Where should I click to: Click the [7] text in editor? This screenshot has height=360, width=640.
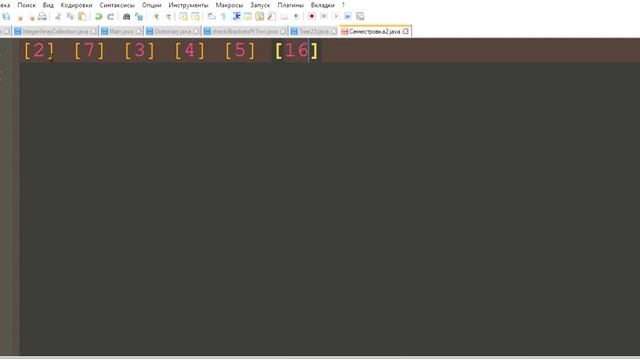pyautogui.click(x=89, y=51)
